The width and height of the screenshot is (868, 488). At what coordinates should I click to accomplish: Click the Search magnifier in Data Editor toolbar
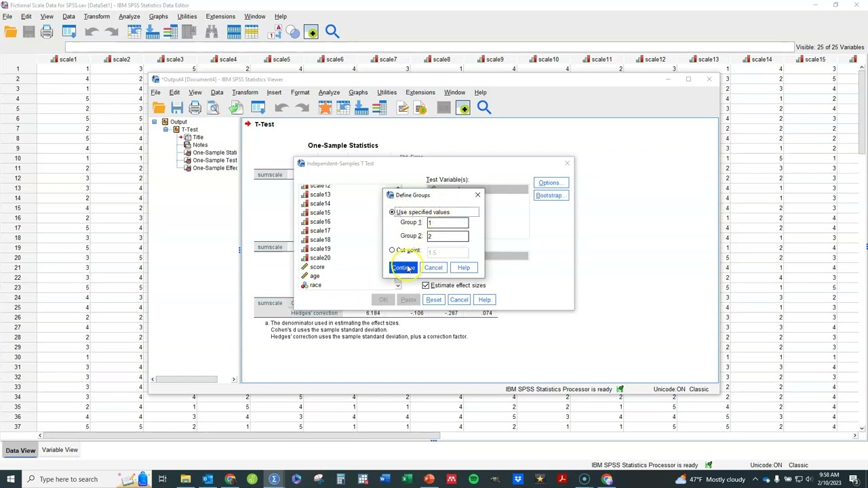point(332,31)
